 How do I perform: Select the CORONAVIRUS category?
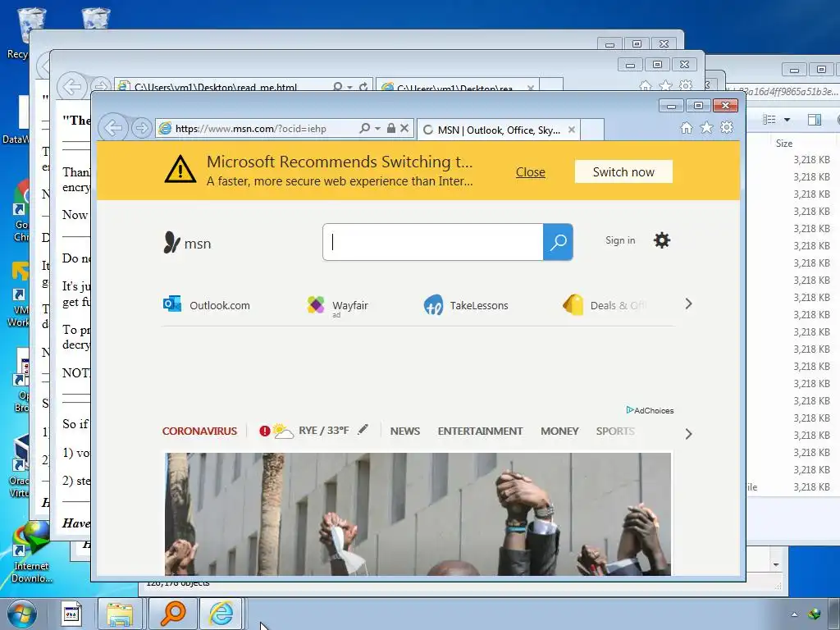[199, 431]
